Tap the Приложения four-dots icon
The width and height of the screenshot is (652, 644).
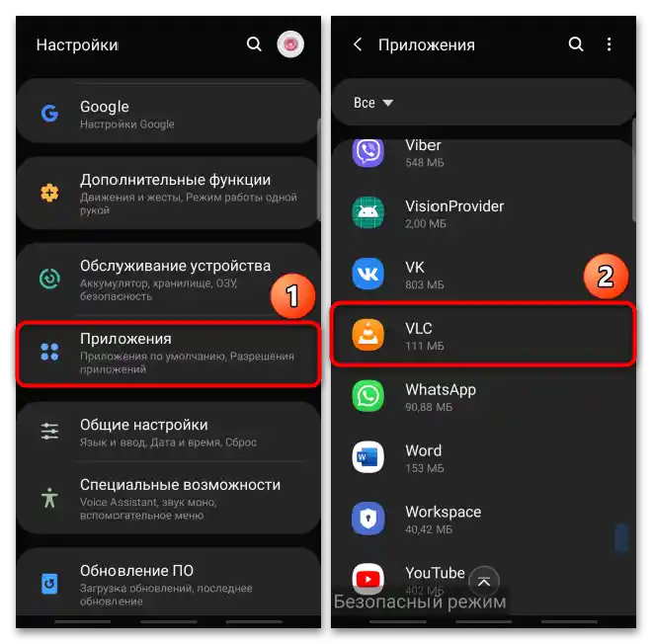(49, 352)
